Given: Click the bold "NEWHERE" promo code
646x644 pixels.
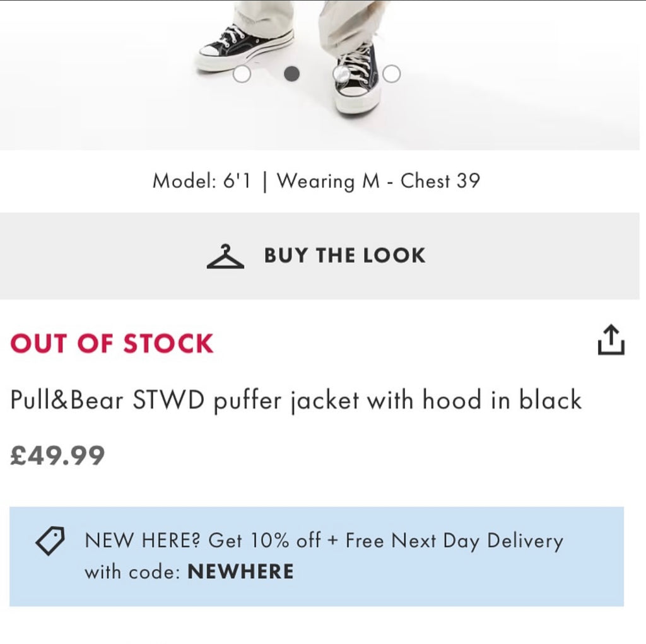Looking at the screenshot, I should coord(240,571).
